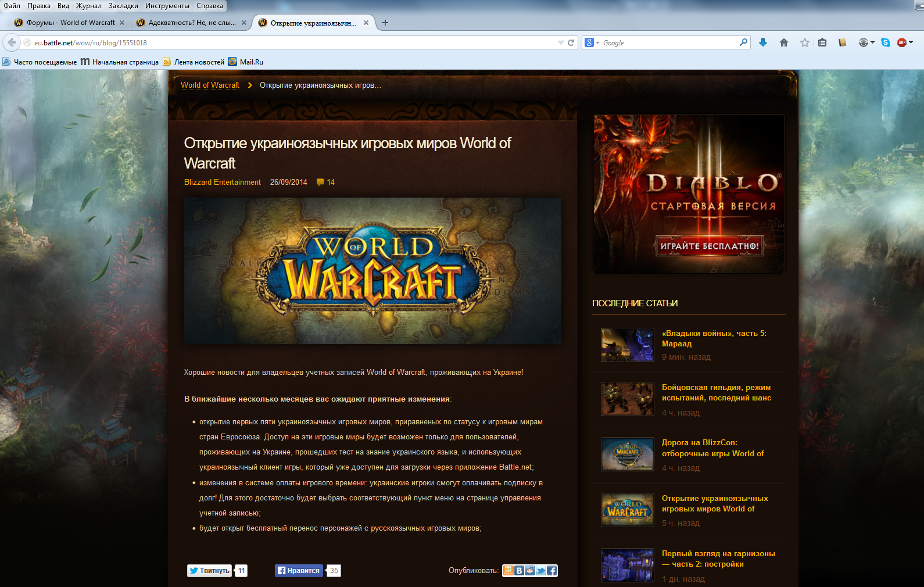The height and width of the screenshot is (587, 924).
Task: Click the address bar URL field
Action: coord(293,42)
